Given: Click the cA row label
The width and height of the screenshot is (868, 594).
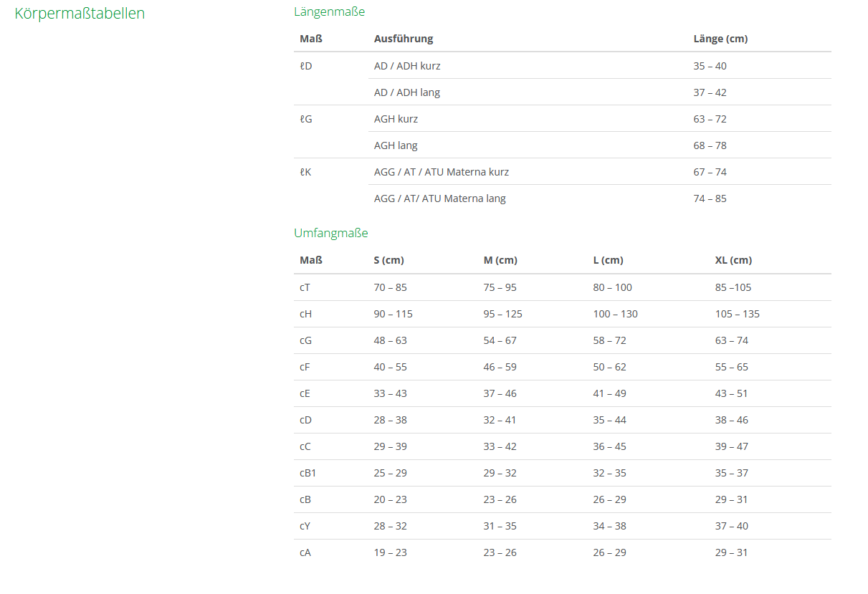Looking at the screenshot, I should pyautogui.click(x=305, y=552).
